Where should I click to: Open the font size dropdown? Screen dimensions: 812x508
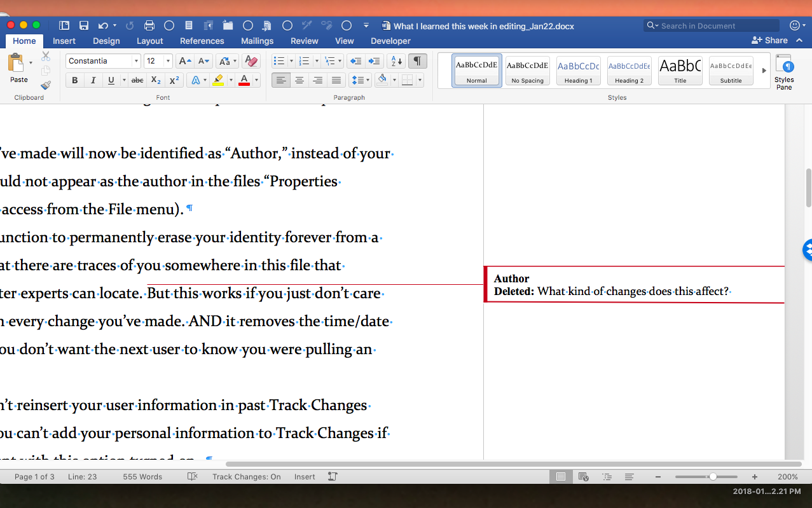[x=168, y=60]
